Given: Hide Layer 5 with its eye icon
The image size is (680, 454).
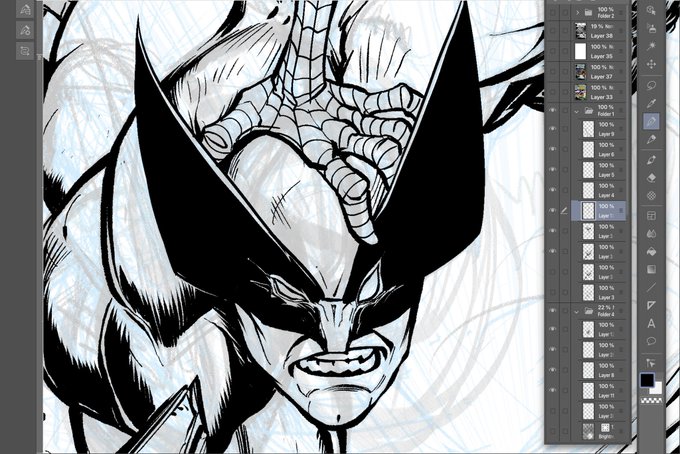Looking at the screenshot, I should pyautogui.click(x=552, y=170).
